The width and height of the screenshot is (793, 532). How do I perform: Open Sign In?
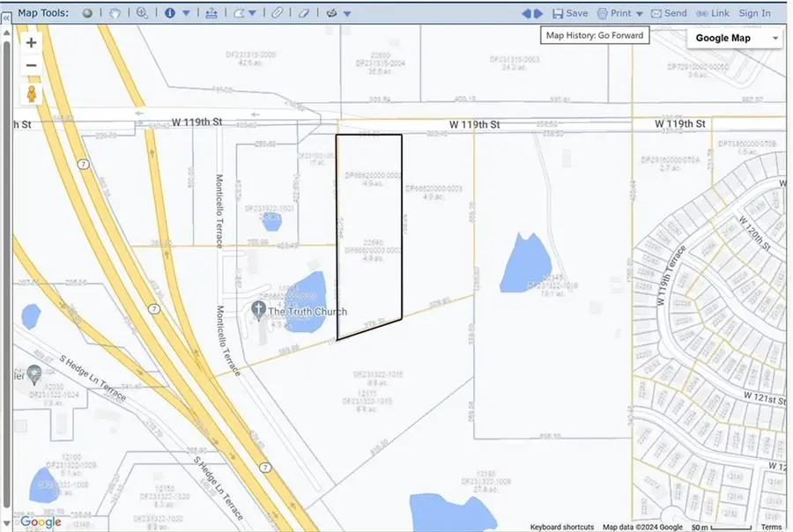click(754, 13)
